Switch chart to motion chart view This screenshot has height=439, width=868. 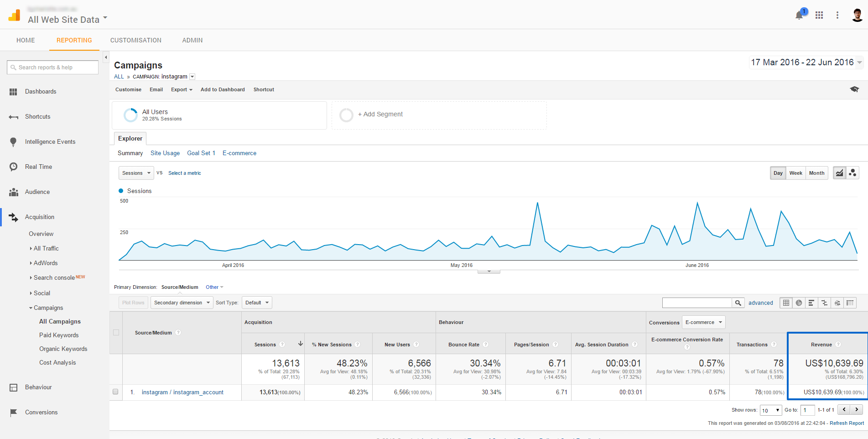point(852,173)
